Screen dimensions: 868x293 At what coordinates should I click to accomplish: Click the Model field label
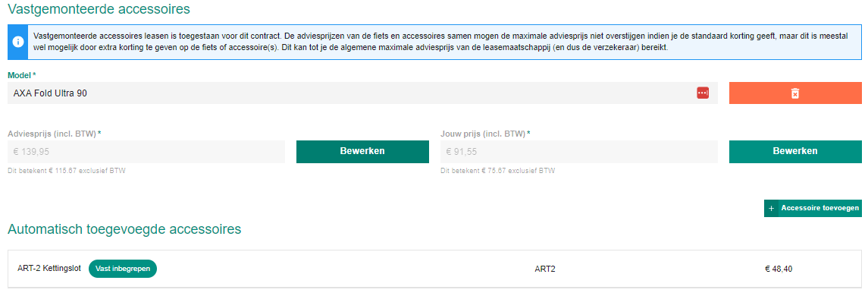tap(21, 75)
